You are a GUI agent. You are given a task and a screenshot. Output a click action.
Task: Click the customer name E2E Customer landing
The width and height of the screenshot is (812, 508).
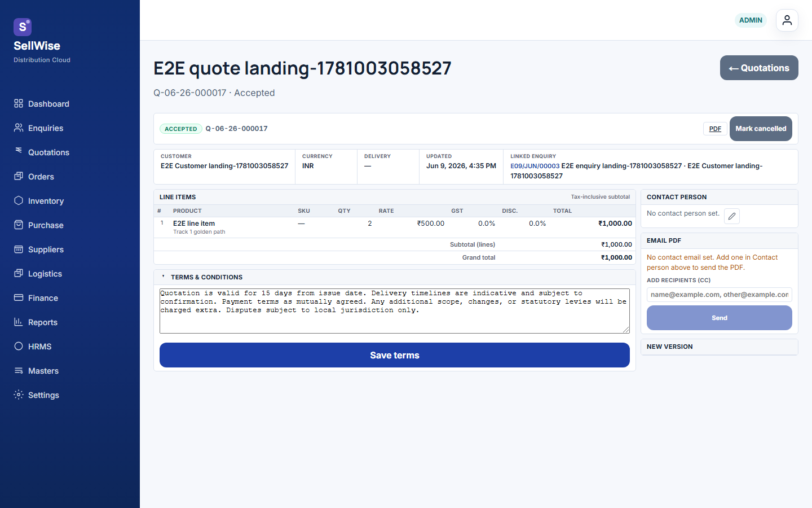coord(224,166)
